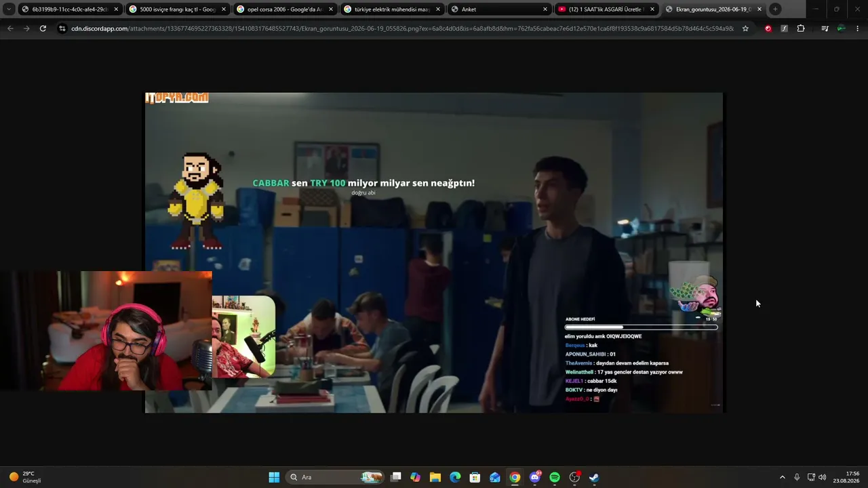This screenshot has width=868, height=488.
Task: Bookmark this page with the star icon
Action: click(745, 28)
